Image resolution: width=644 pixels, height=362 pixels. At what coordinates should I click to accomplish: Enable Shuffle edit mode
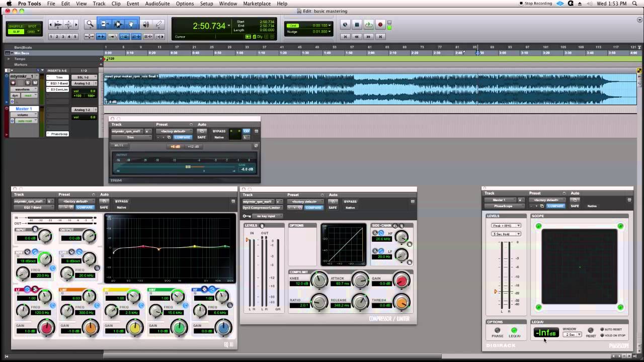[16, 26]
